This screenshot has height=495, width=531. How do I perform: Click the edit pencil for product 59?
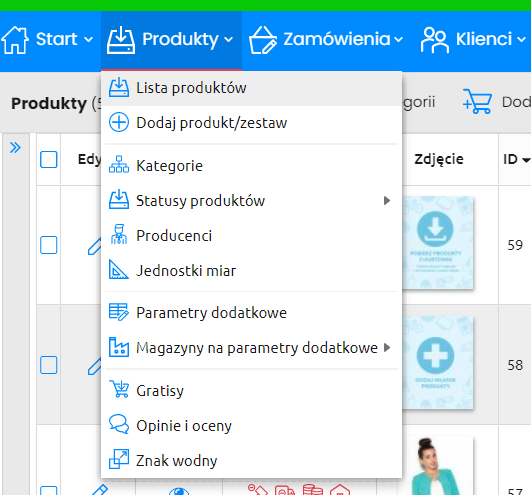pyautogui.click(x=94, y=246)
